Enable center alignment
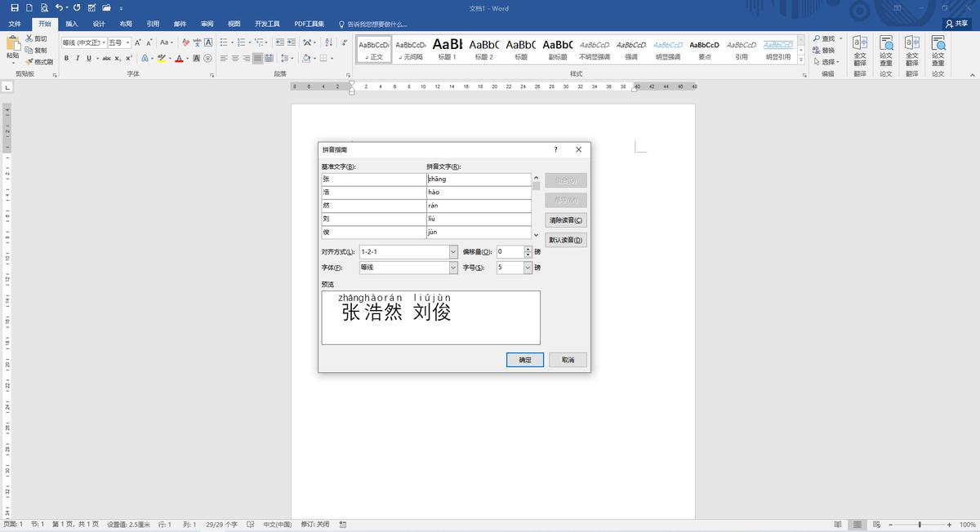The width and height of the screenshot is (980, 532). point(234,58)
